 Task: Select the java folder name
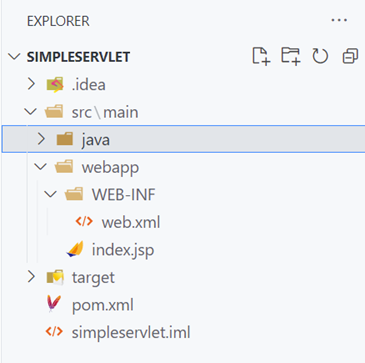click(96, 140)
